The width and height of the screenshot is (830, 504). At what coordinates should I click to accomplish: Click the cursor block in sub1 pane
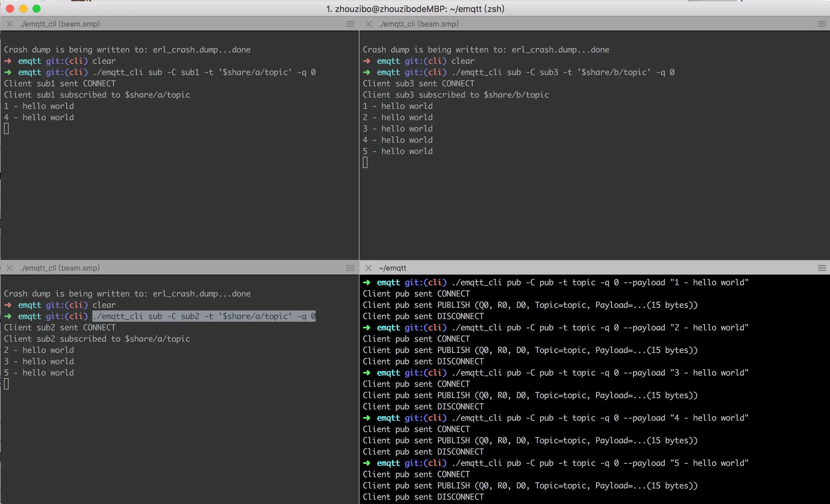click(6, 128)
